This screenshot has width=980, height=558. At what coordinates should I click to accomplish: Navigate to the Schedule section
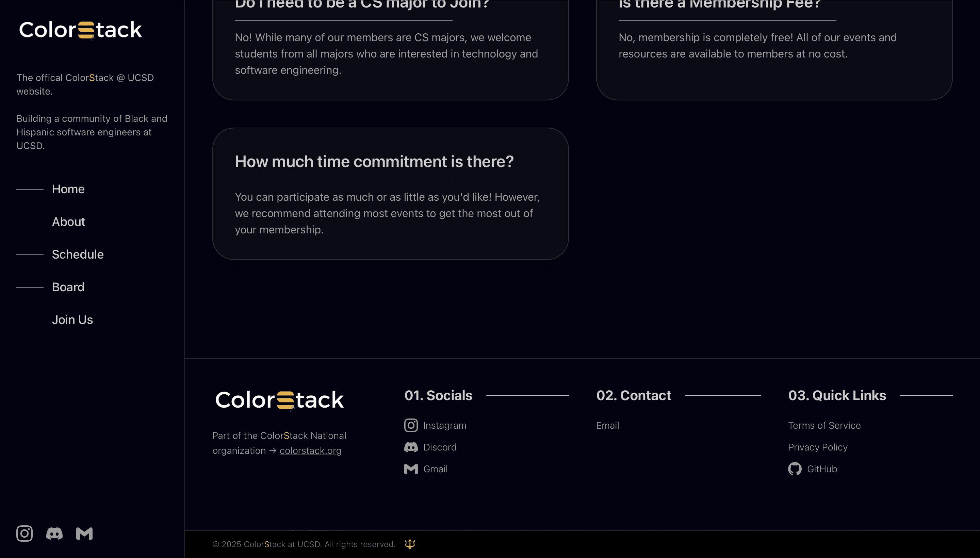78,254
